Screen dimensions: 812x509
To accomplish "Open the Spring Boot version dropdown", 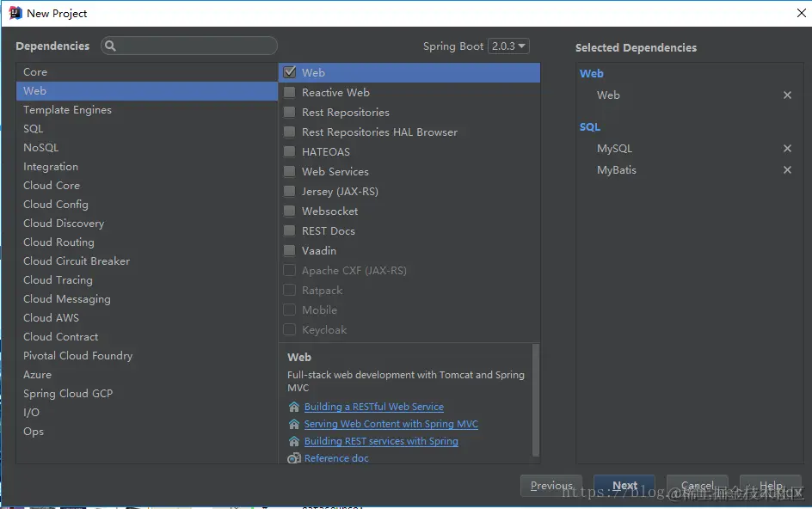I will pyautogui.click(x=508, y=46).
